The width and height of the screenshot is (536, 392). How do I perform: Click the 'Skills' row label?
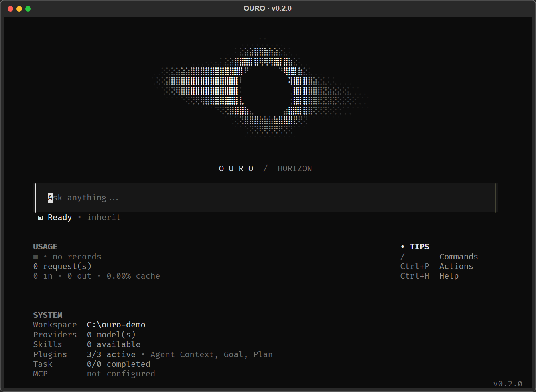coord(48,344)
